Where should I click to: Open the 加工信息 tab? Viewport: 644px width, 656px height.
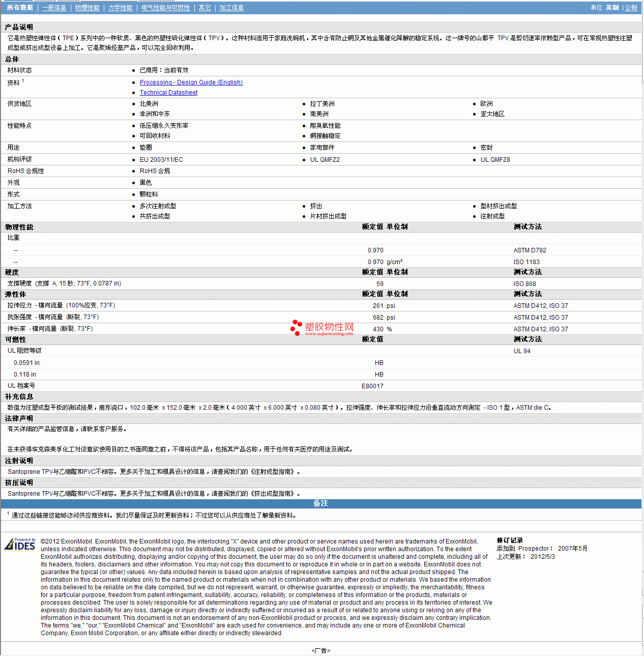(231, 8)
